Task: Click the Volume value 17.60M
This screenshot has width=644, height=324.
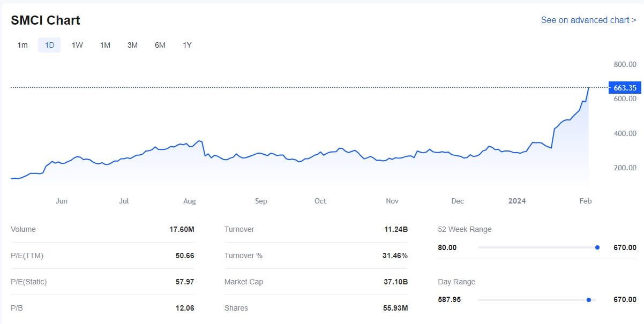Action: [x=182, y=229]
